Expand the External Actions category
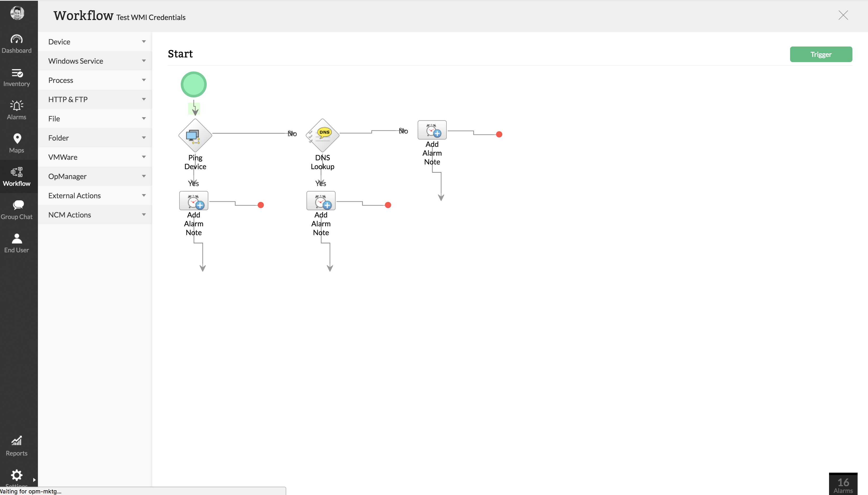The image size is (868, 495). click(x=95, y=195)
